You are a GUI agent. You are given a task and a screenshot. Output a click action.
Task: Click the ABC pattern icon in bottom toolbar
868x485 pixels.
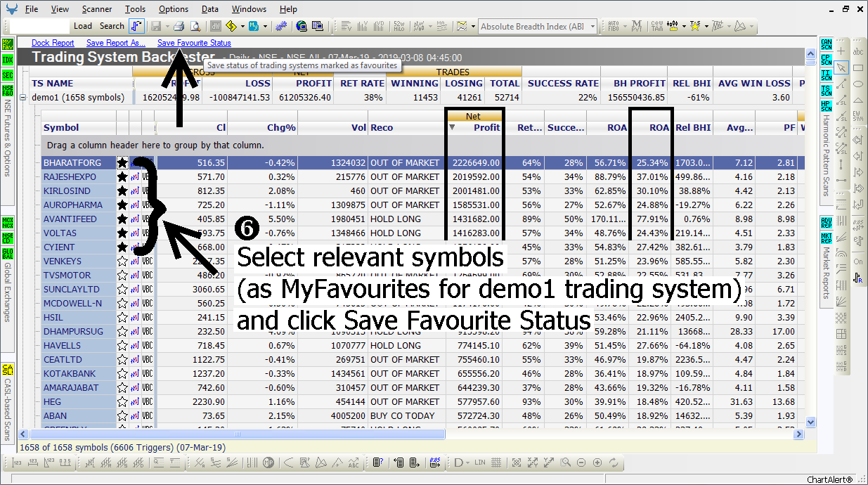[354, 463]
